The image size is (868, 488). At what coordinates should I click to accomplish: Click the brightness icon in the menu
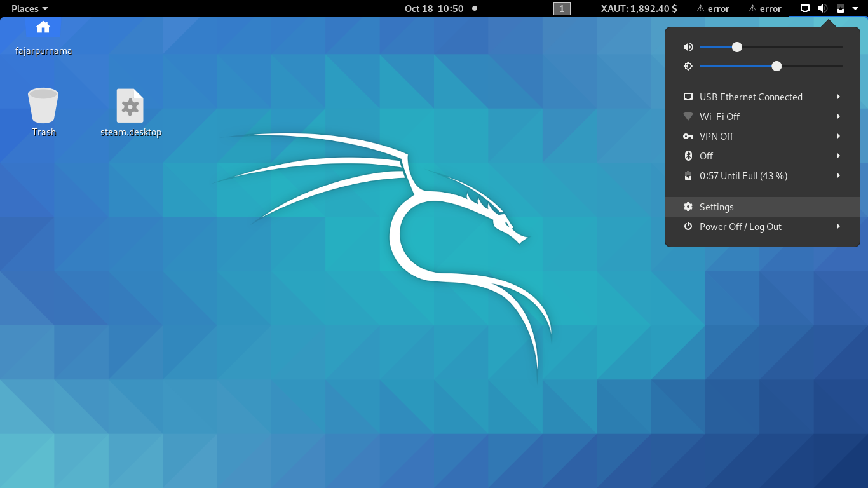(x=688, y=66)
